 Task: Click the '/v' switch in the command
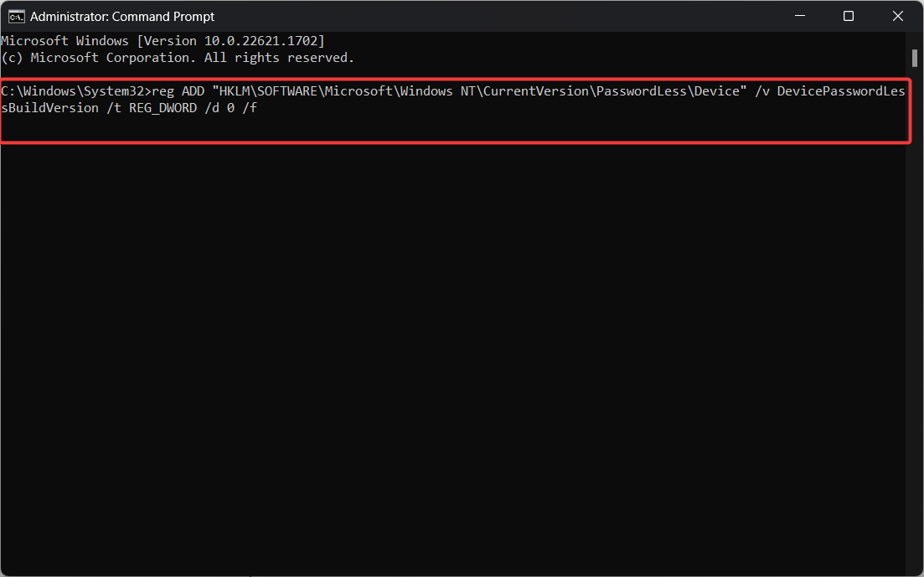pos(762,90)
